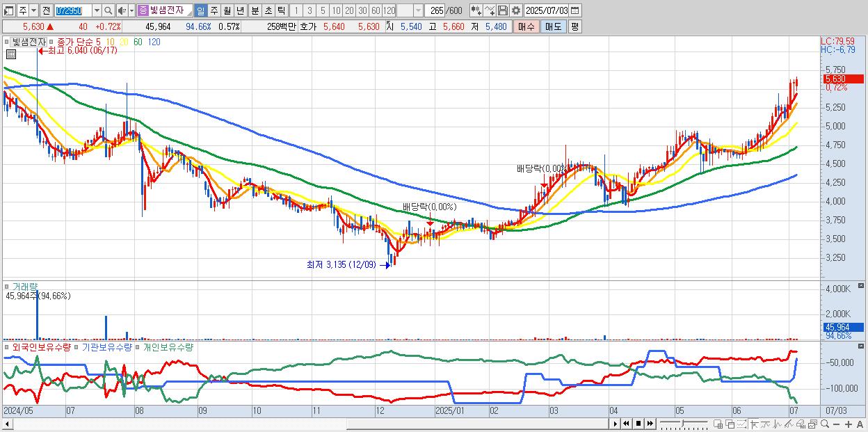Click the chart layout icon at far left of toolbar
This screenshot has height=432, width=868.
pyautogui.click(x=8, y=10)
